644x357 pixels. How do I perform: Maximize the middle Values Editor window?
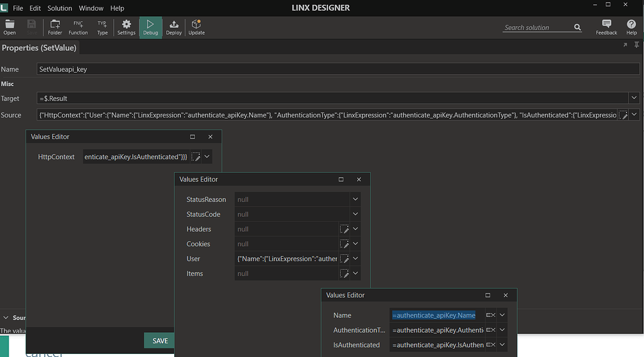pos(341,179)
